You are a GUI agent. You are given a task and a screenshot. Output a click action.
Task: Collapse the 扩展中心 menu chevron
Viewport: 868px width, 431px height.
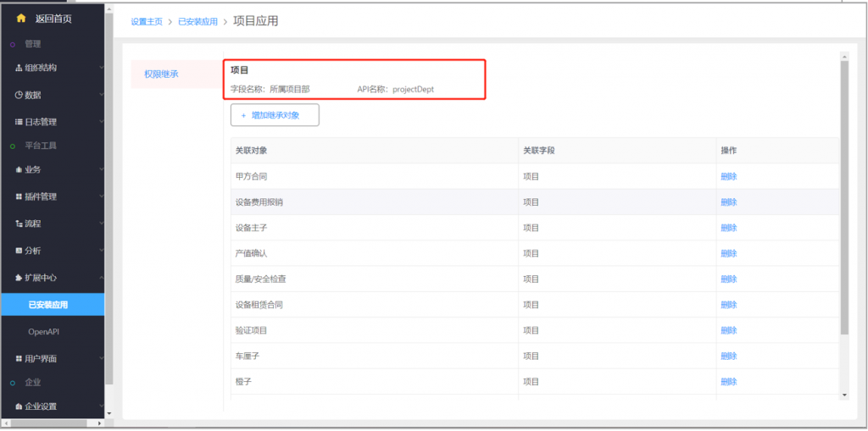(x=100, y=278)
